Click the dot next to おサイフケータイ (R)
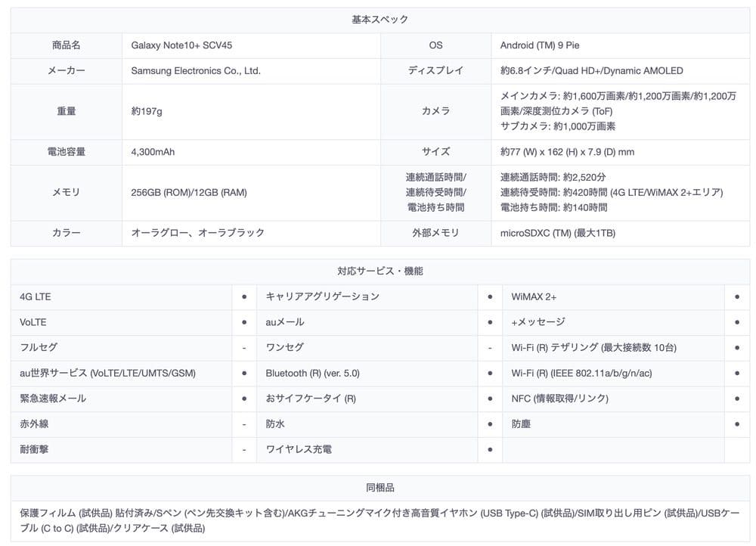This screenshot has width=756, height=546. click(x=490, y=399)
